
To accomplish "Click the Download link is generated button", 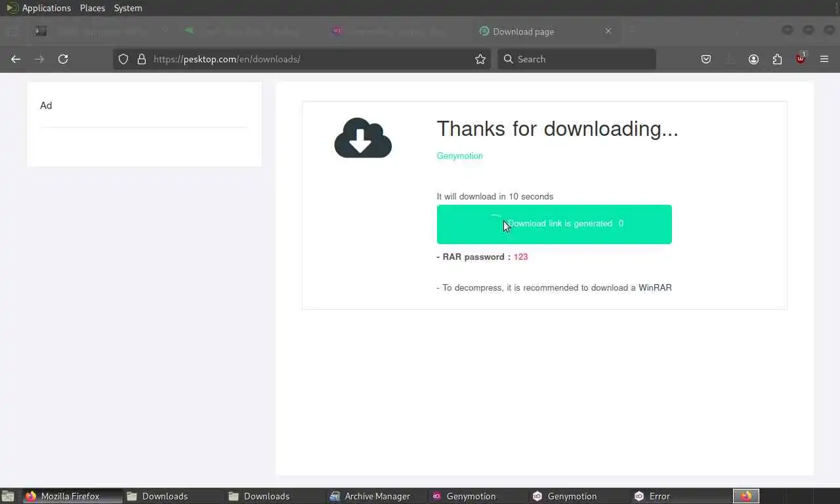I will point(554,224).
